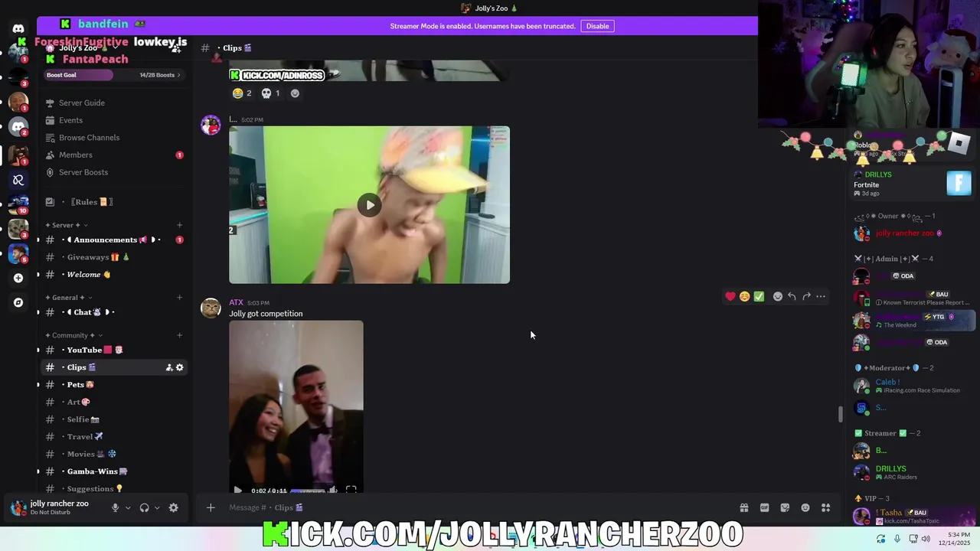The image size is (980, 551).
Task: Go to YouTube channel
Action: pos(115,350)
